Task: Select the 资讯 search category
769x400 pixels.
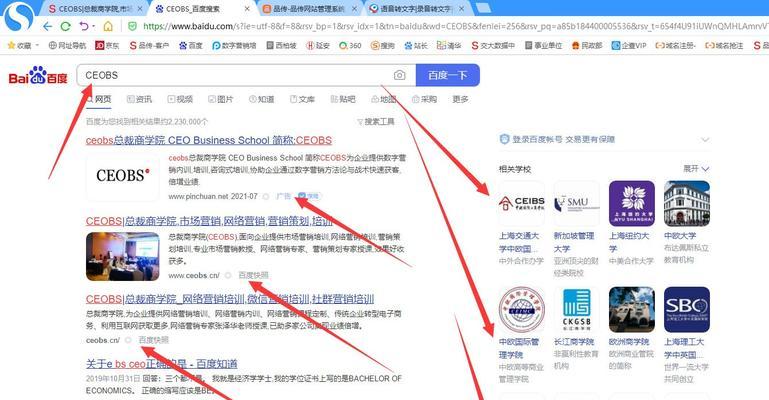Action: (x=139, y=99)
